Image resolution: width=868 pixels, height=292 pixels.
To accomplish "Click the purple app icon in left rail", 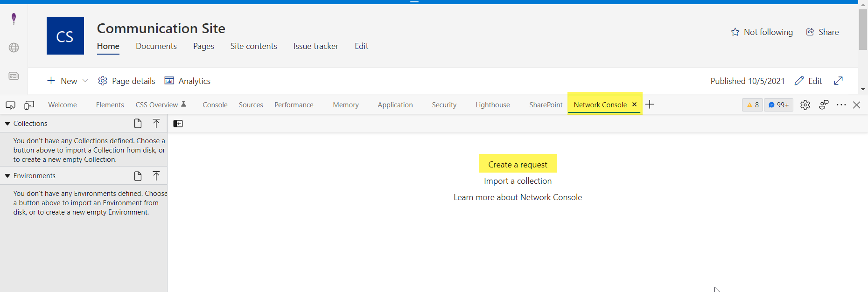I will pos(14,19).
